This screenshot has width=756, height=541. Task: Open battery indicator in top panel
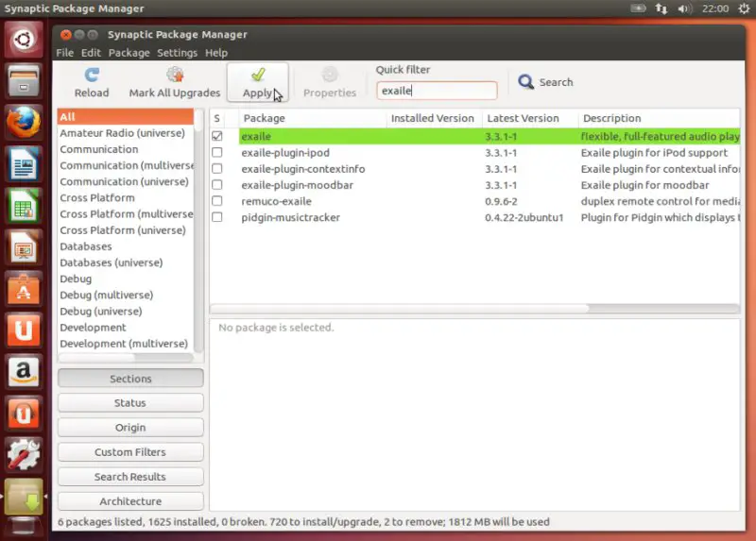tap(638, 8)
